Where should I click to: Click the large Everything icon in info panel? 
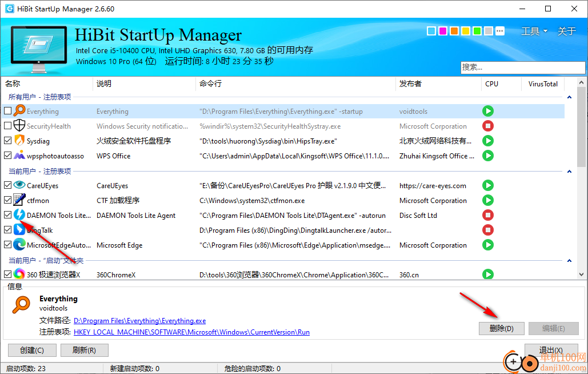coord(21,304)
